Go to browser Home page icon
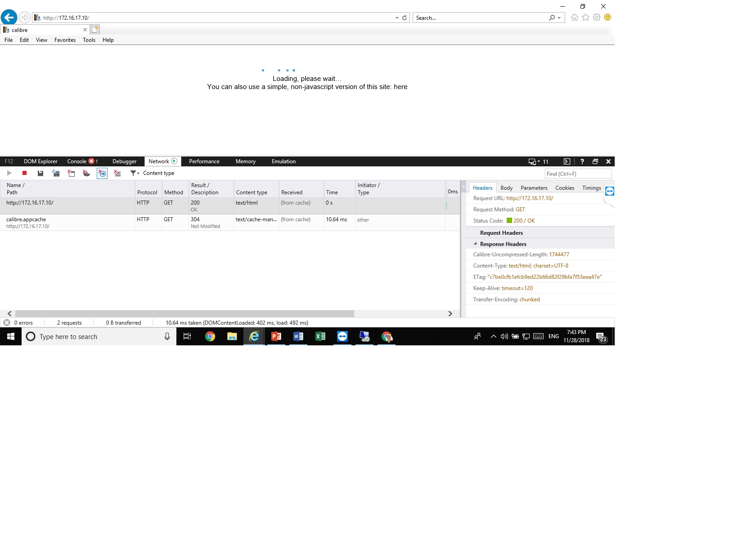This screenshot has height=536, width=756. coord(575,18)
